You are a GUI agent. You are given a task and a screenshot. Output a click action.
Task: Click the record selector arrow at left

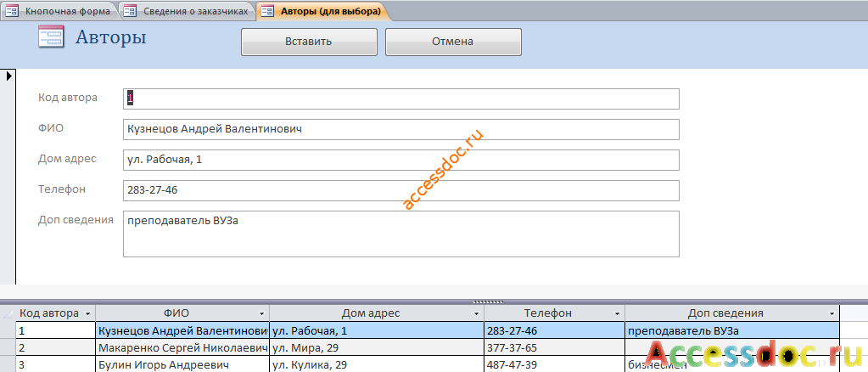coord(8,76)
